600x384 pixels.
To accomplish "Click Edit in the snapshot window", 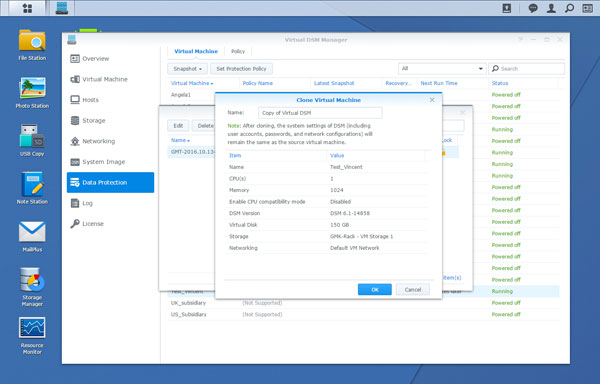I will tap(178, 125).
